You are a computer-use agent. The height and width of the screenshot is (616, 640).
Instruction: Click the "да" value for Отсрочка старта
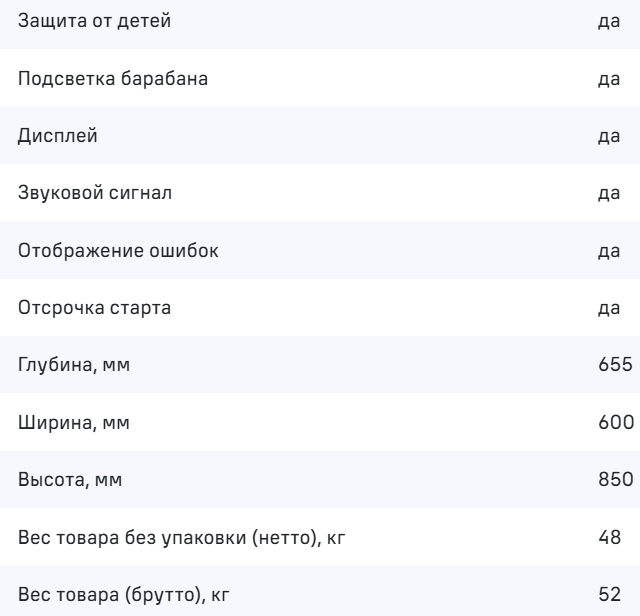[608, 308]
